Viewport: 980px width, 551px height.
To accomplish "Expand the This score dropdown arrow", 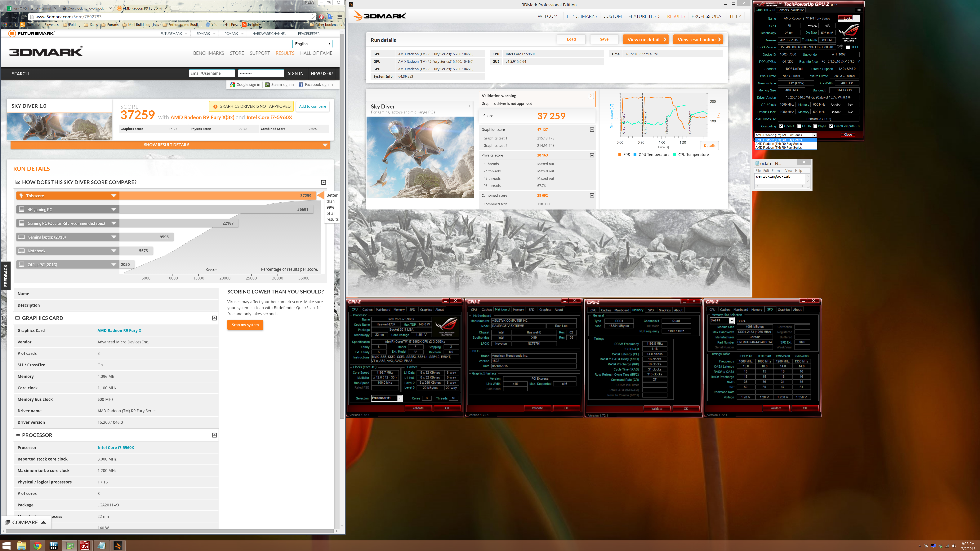I will pos(113,196).
